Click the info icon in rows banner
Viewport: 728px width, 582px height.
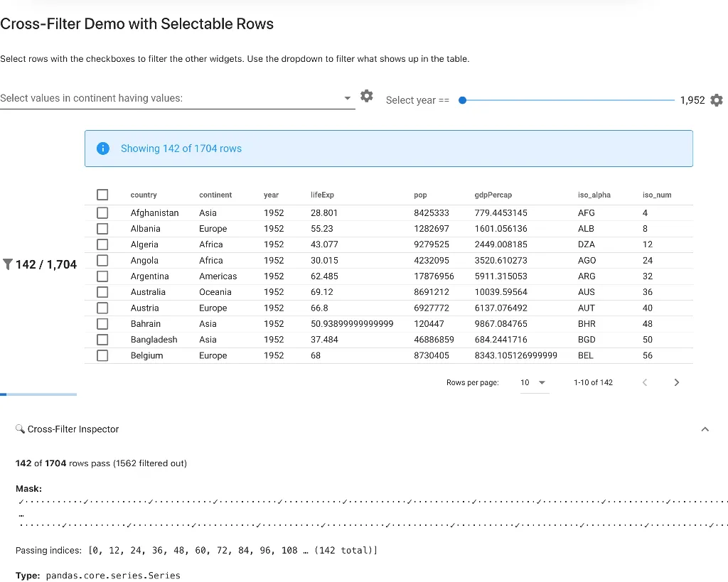click(103, 149)
